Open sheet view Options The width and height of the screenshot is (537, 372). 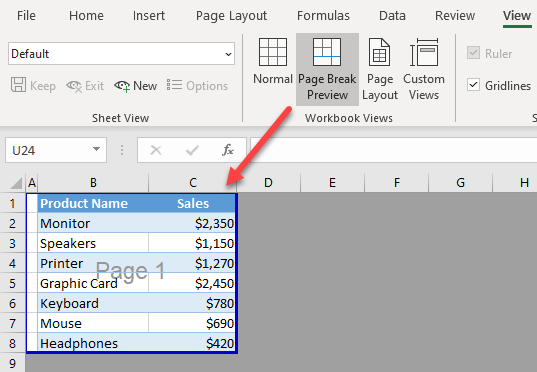point(197,85)
